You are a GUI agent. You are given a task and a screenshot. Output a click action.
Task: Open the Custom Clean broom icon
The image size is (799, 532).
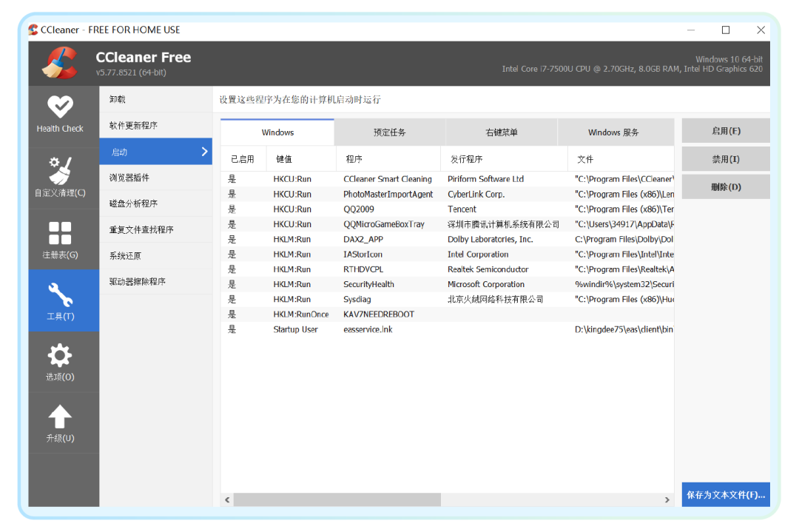click(x=60, y=171)
